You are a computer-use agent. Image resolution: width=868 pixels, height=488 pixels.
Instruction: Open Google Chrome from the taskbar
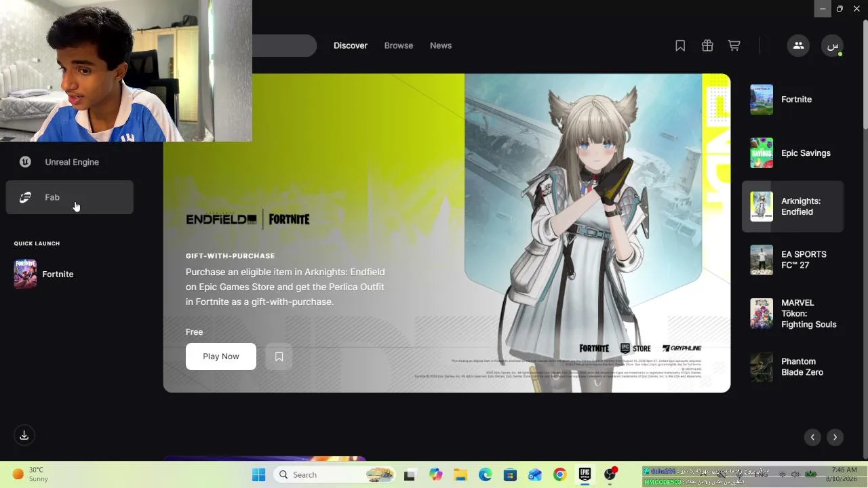559,475
